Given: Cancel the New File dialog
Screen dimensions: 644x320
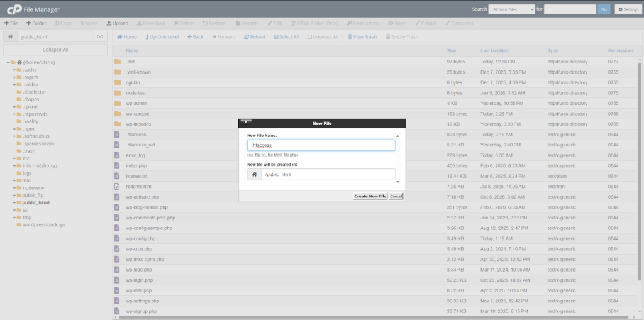Looking at the screenshot, I should (396, 196).
